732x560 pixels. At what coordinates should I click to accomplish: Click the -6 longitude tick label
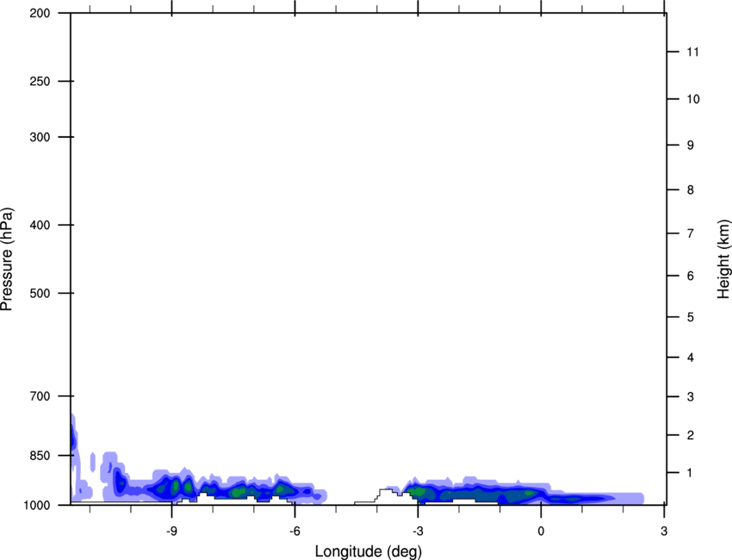pyautogui.click(x=295, y=531)
